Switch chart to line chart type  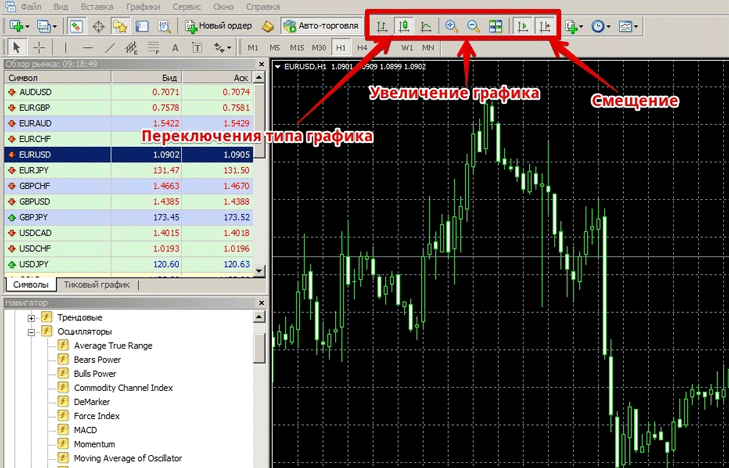coord(427,27)
